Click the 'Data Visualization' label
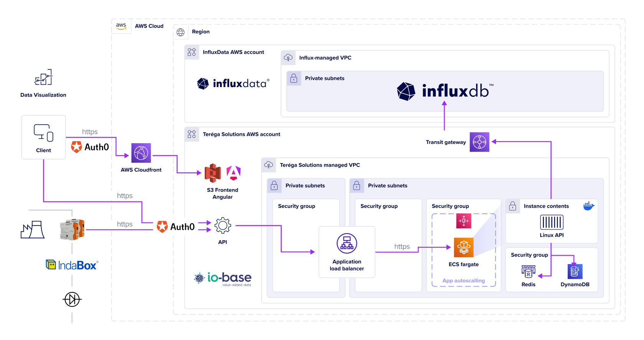Image resolution: width=644 pixels, height=340 pixels. 43,95
